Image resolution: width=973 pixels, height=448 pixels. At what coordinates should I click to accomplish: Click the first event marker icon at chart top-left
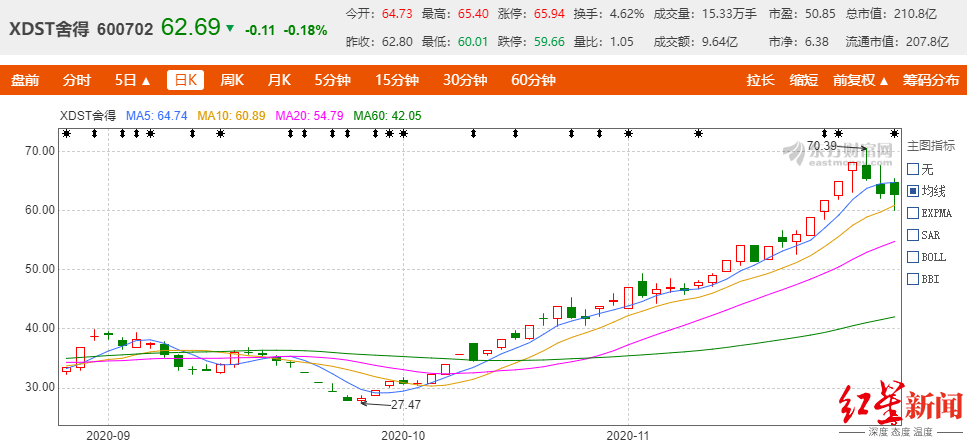66,133
